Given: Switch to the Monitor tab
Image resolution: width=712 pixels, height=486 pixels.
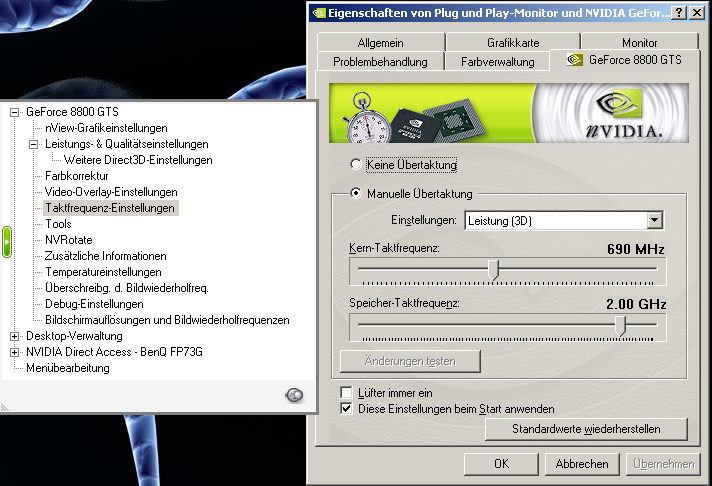Looking at the screenshot, I should pyautogui.click(x=639, y=43).
